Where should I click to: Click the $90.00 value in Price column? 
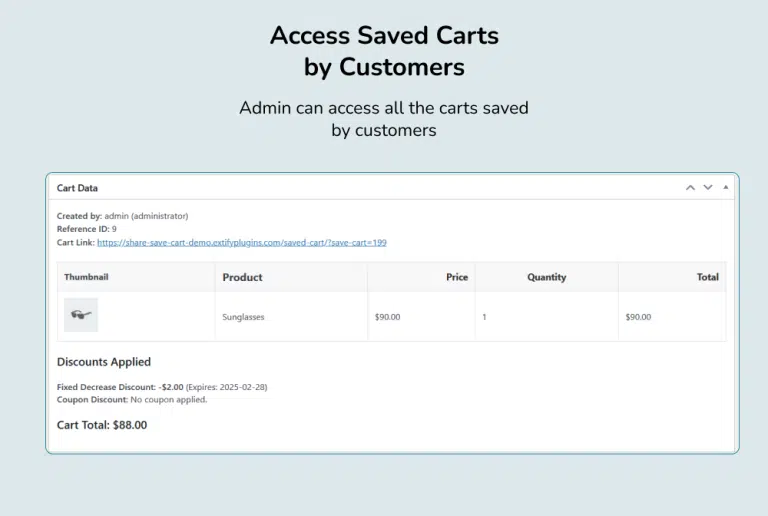click(387, 317)
